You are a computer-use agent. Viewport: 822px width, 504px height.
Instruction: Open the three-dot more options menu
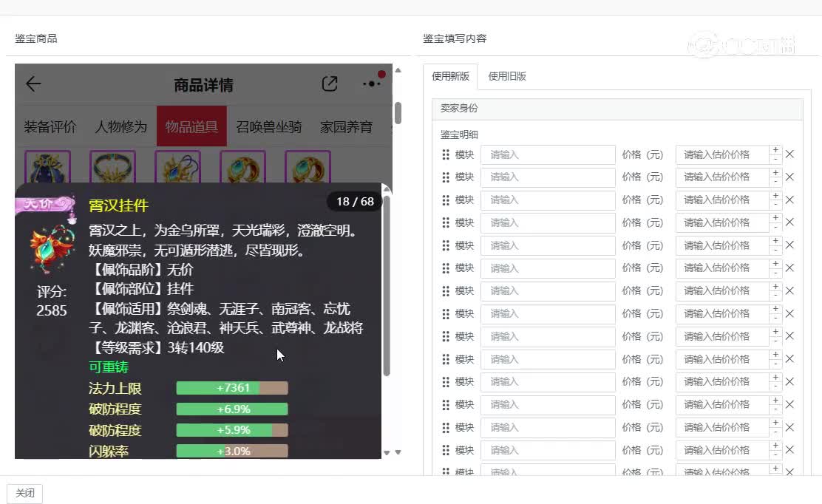pyautogui.click(x=371, y=84)
